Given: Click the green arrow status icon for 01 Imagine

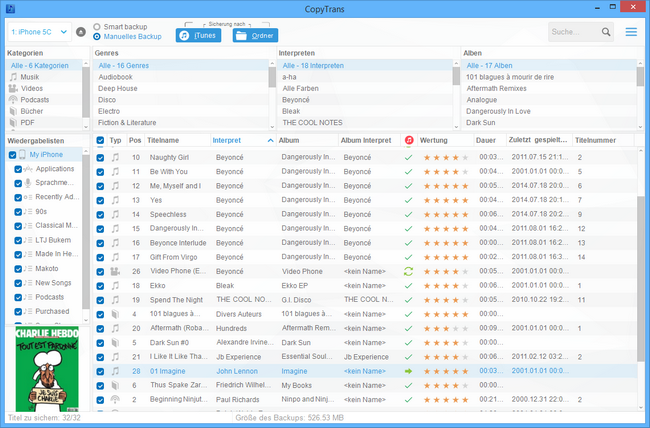Looking at the screenshot, I should pos(408,371).
